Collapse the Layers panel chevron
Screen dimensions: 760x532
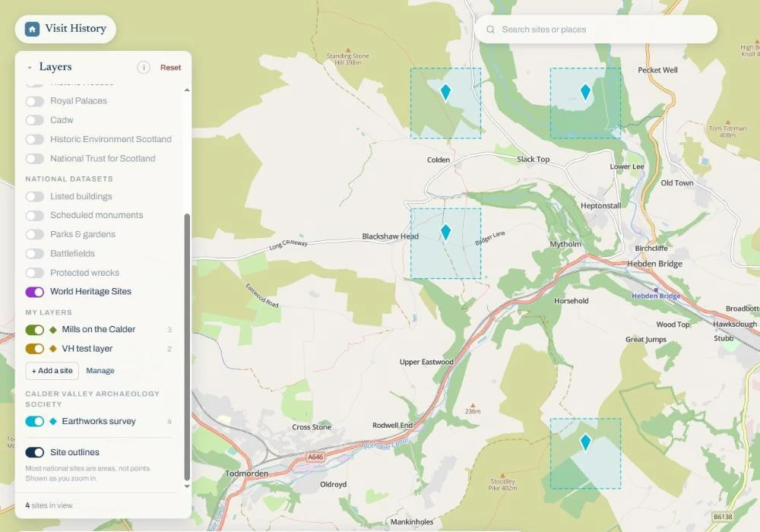click(30, 68)
